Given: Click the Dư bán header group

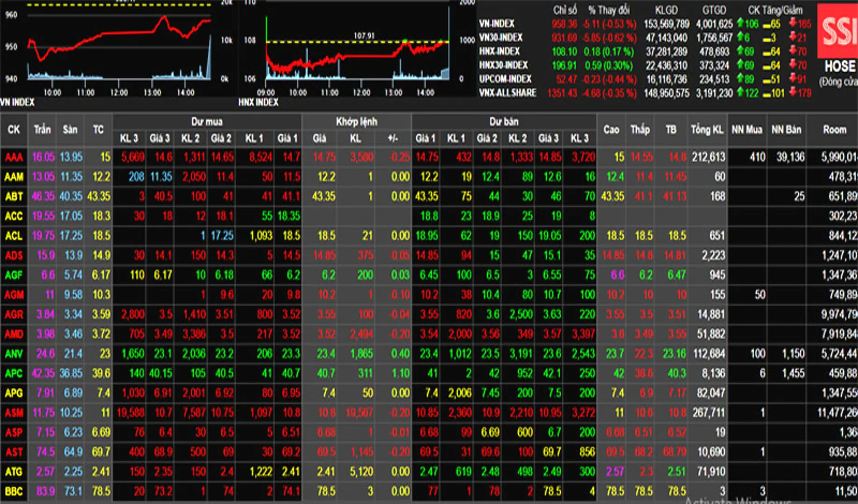Looking at the screenshot, I should click(x=504, y=122).
